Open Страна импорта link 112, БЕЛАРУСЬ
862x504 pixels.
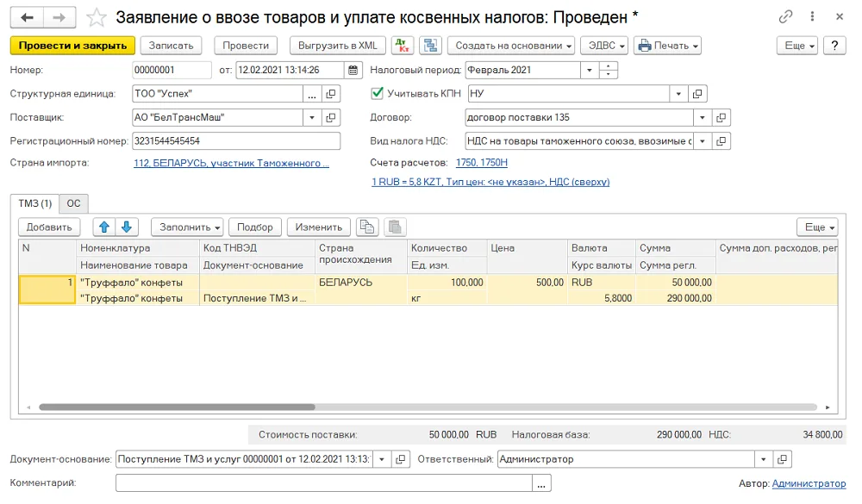point(231,163)
